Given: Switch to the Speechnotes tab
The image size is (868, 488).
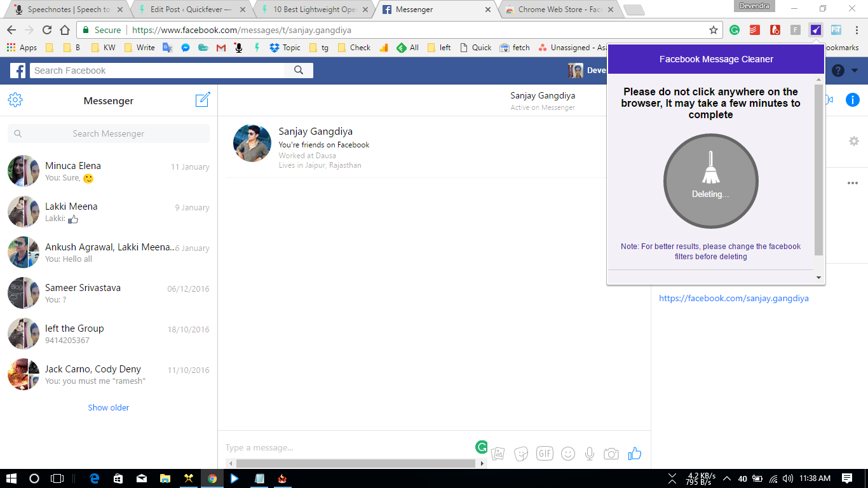Looking at the screenshot, I should pyautogui.click(x=68, y=10).
